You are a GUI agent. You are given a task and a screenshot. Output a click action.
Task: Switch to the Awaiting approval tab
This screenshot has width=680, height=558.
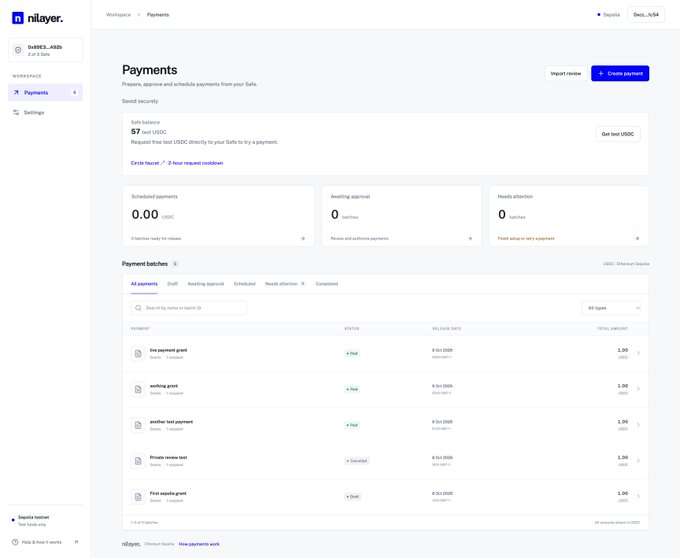tap(206, 284)
